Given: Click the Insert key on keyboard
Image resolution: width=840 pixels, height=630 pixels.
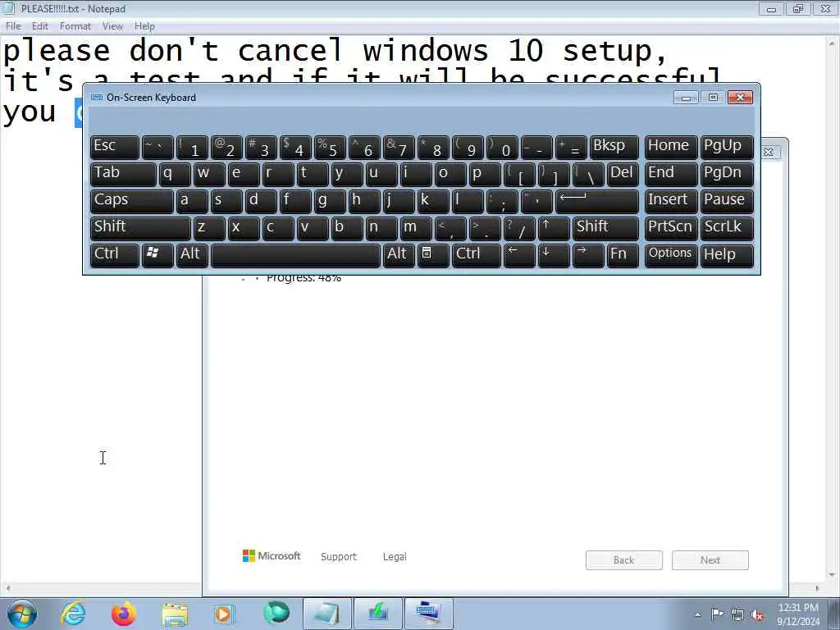Looking at the screenshot, I should (x=670, y=201).
